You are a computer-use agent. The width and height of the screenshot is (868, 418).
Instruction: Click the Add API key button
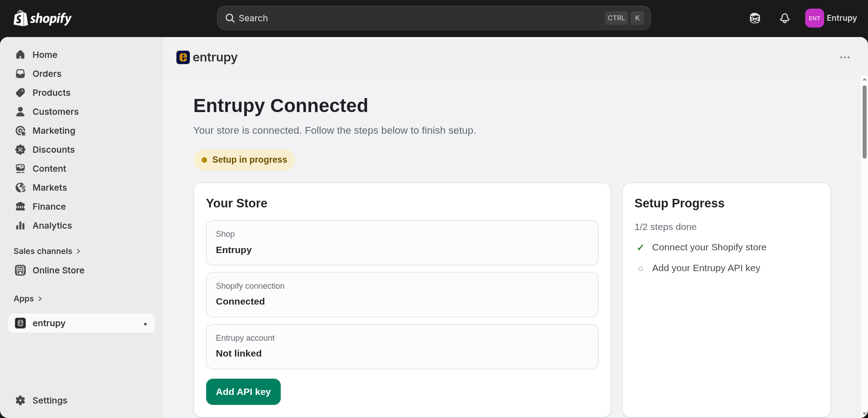pyautogui.click(x=243, y=392)
